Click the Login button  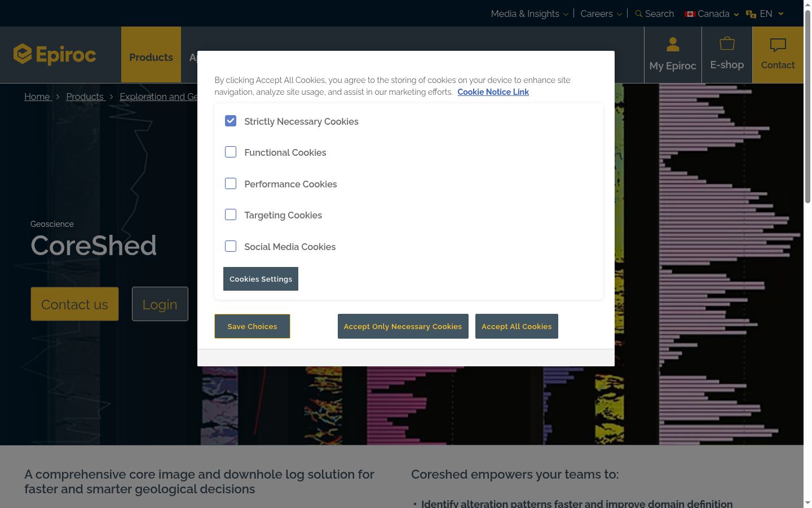point(160,304)
